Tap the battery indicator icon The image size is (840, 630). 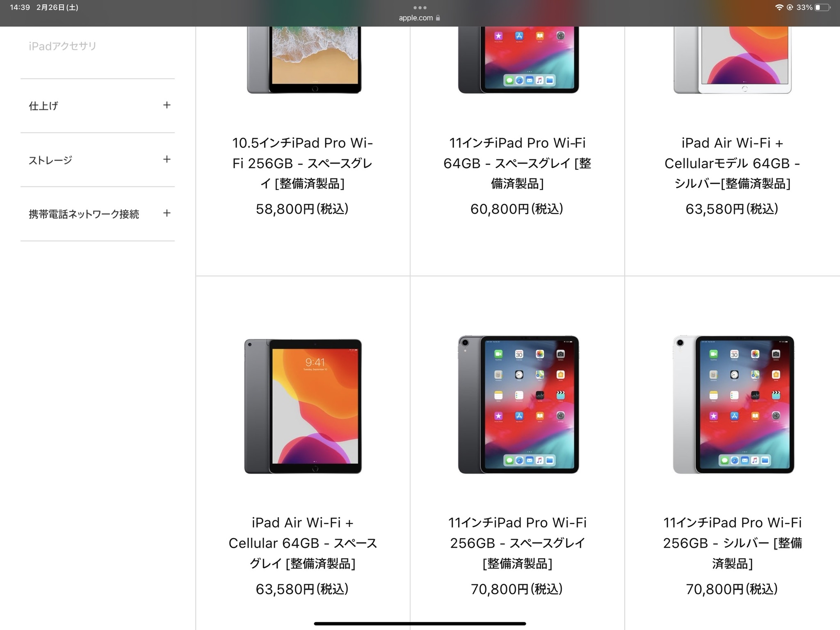point(822,7)
